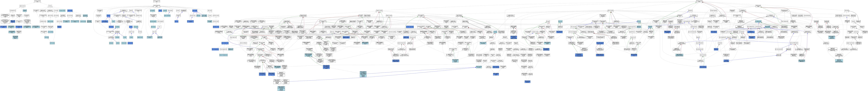Select the molecular_function root node
The height and width of the screenshot is (91, 868).
(x=37, y=1)
